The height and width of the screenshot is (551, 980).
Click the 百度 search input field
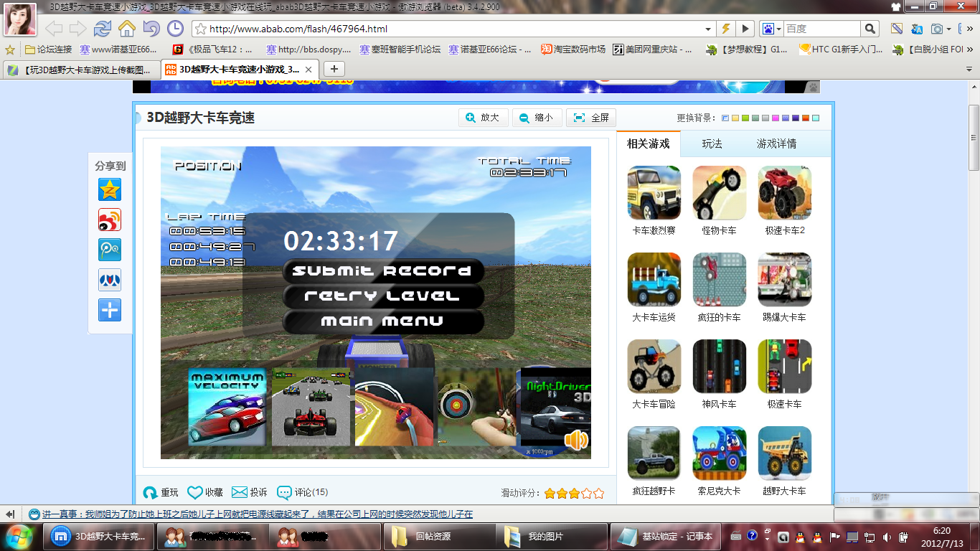pyautogui.click(x=821, y=29)
